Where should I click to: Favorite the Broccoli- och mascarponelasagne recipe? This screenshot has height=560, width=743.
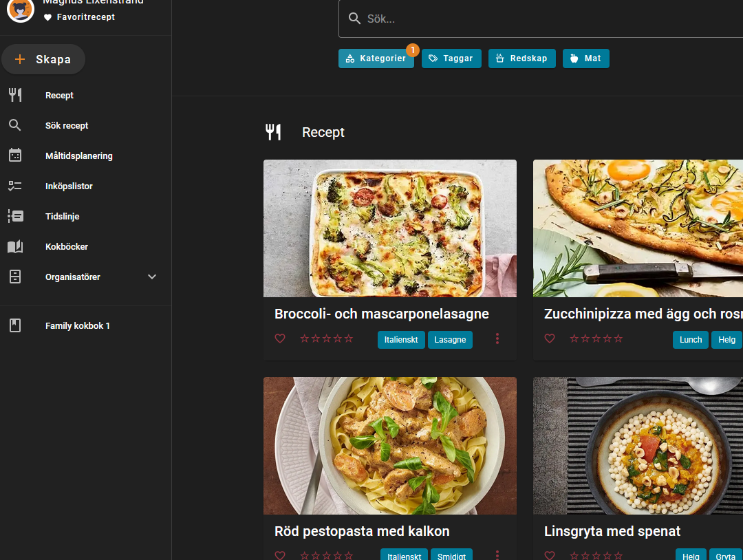click(280, 338)
